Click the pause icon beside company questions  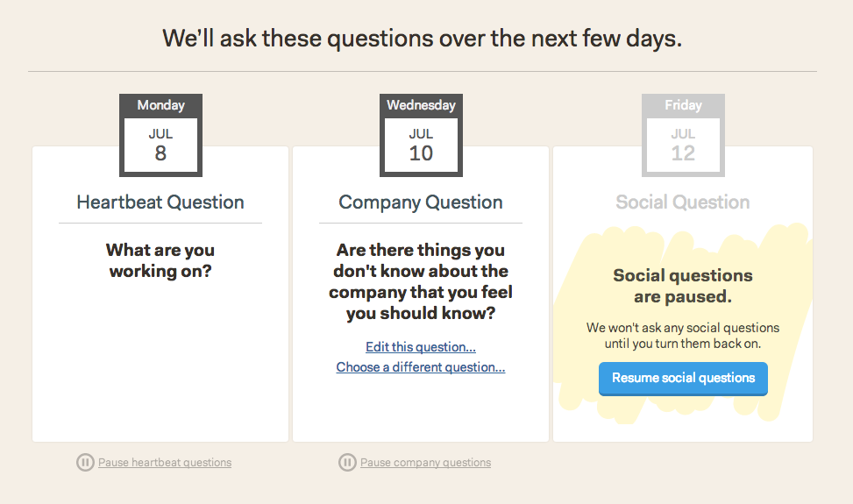click(x=347, y=462)
